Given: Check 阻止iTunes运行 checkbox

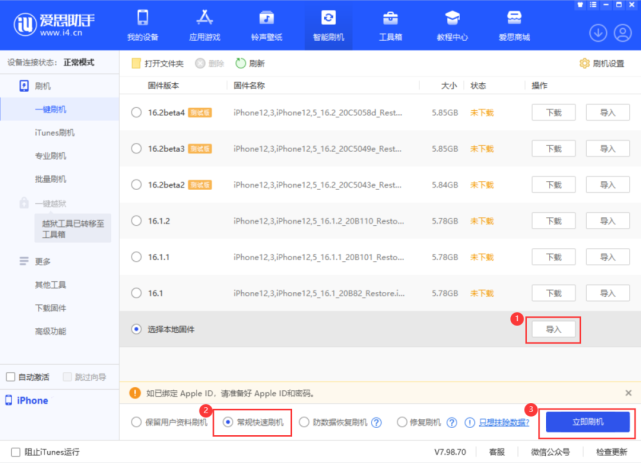Looking at the screenshot, I should click(x=16, y=452).
